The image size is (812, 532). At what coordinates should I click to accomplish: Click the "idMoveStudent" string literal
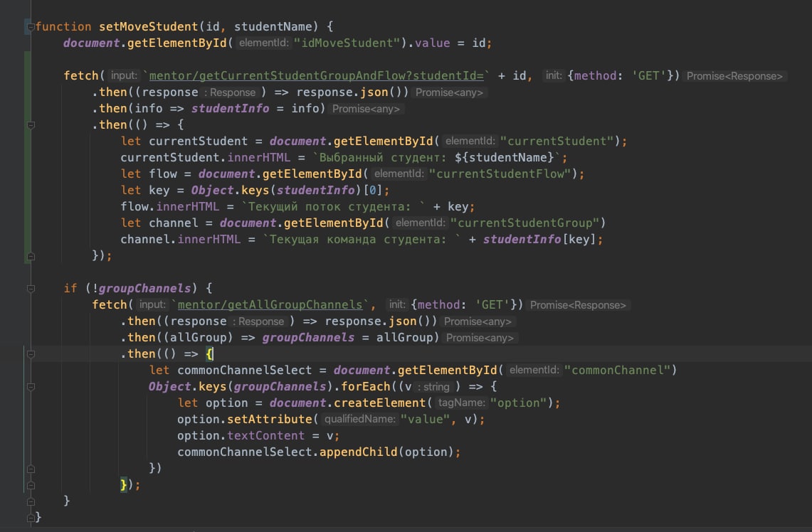pos(347,43)
